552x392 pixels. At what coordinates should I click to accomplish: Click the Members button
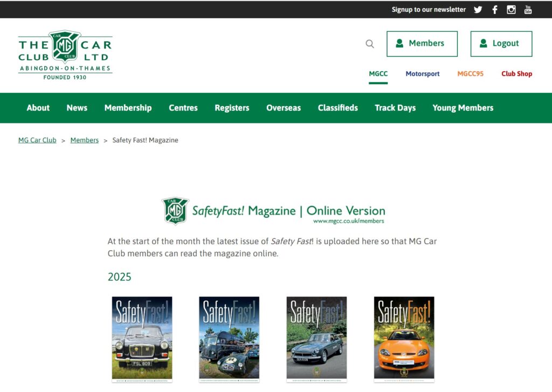(422, 44)
